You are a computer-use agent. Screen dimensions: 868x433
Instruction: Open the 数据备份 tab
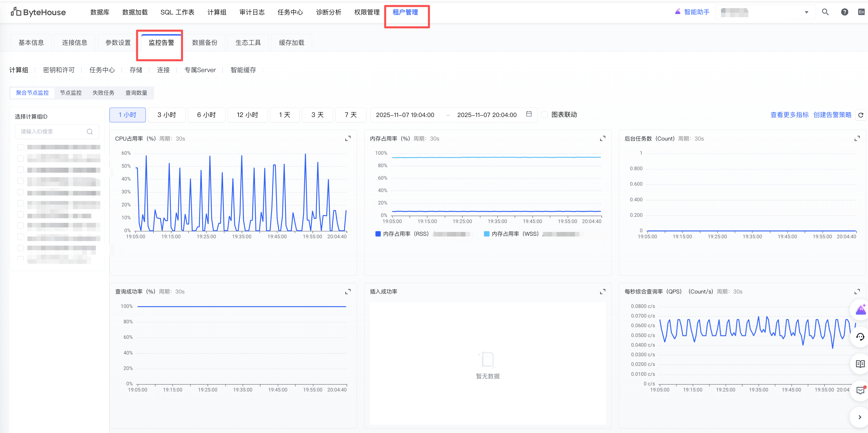click(x=205, y=43)
